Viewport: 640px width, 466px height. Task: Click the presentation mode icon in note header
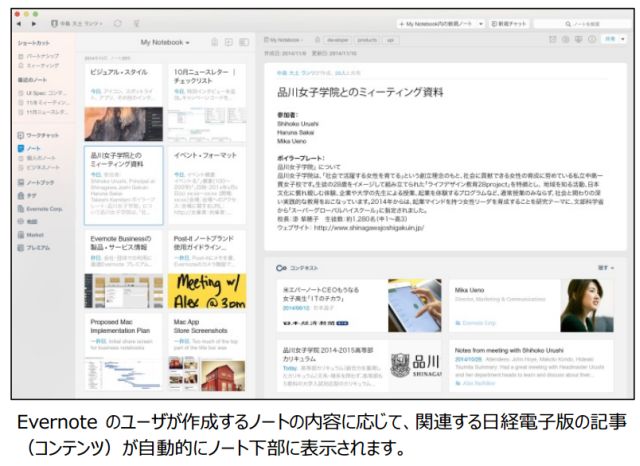578,39
